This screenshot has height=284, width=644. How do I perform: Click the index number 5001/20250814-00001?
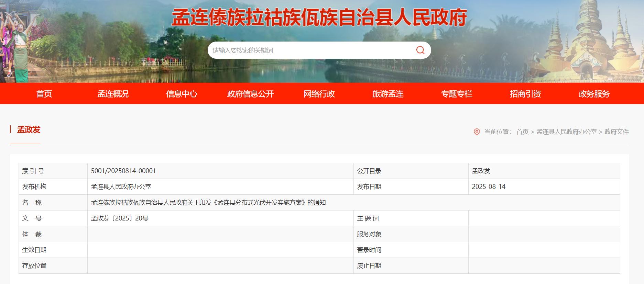(x=123, y=171)
